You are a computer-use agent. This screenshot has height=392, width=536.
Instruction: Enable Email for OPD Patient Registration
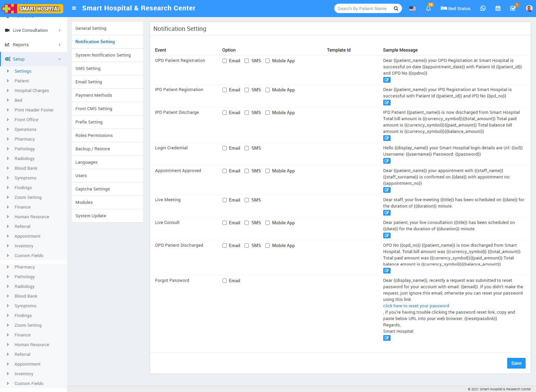pos(224,61)
